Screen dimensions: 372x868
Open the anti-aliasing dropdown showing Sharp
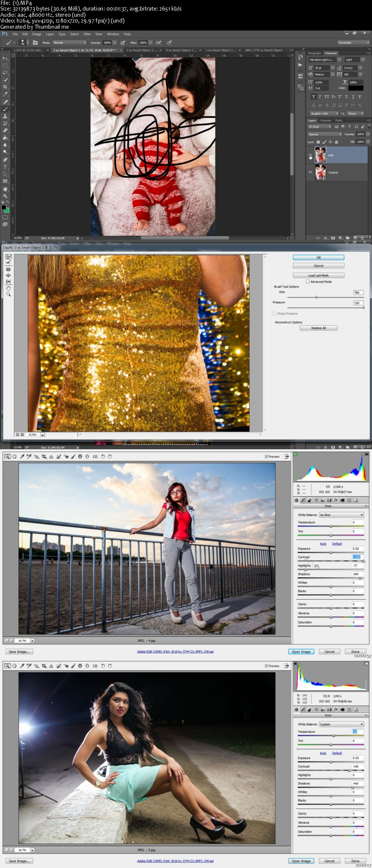coord(355,113)
